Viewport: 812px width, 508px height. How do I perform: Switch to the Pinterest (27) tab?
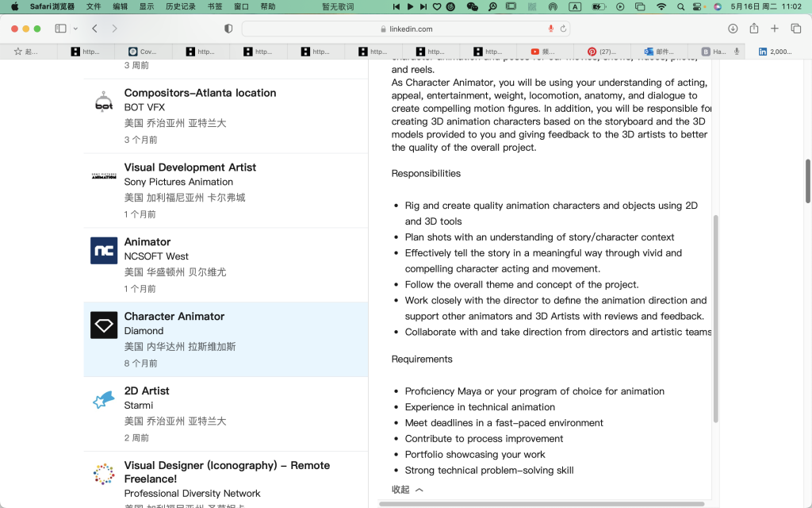click(x=602, y=52)
